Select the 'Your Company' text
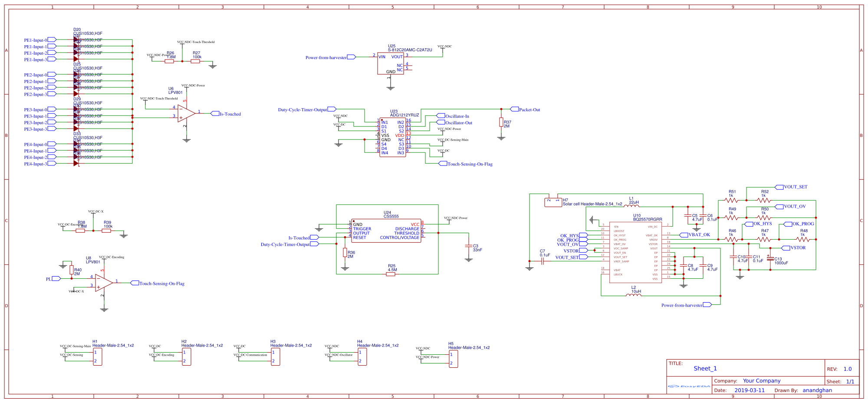The height and width of the screenshot is (403, 868). (x=762, y=381)
